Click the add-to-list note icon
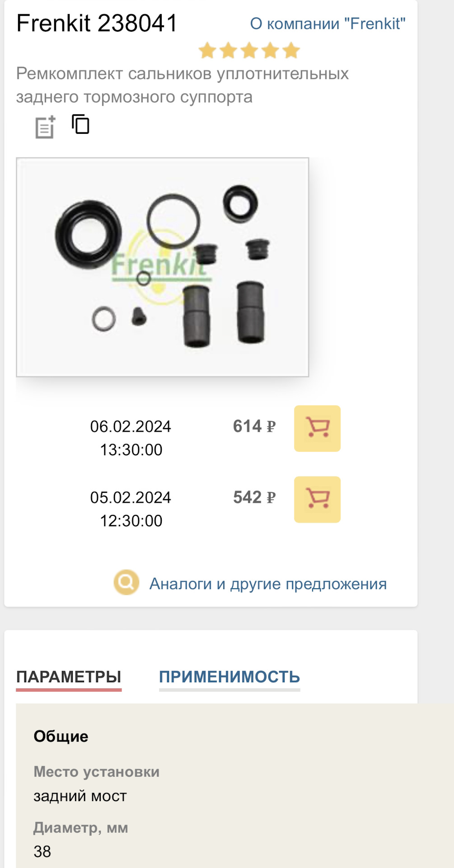The width and height of the screenshot is (454, 868). click(x=45, y=127)
